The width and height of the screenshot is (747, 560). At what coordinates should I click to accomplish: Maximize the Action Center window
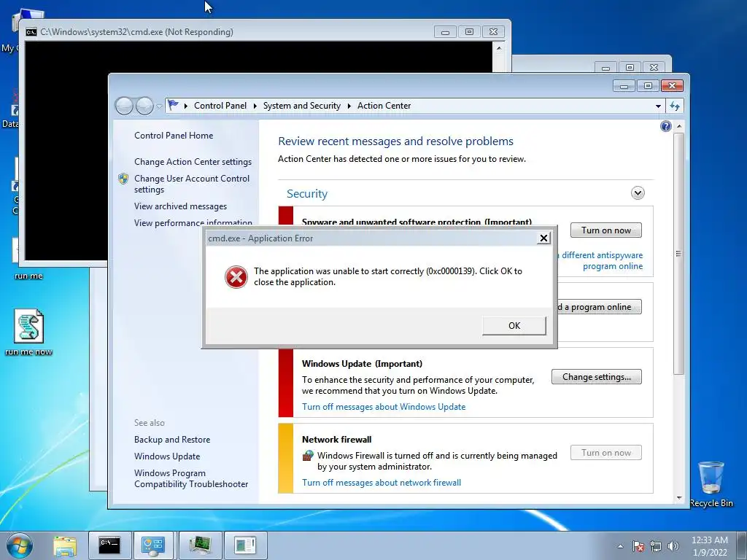tap(648, 86)
